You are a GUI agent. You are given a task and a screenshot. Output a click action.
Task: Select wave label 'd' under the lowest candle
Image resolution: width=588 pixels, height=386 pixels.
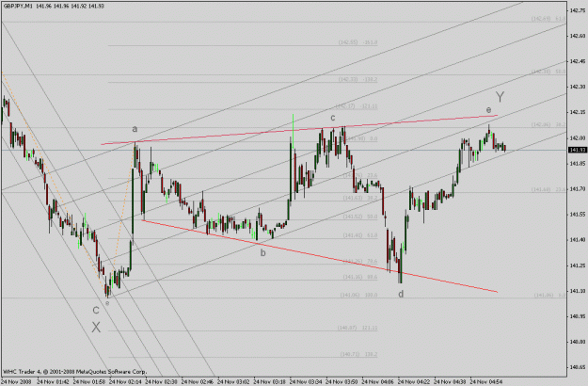pos(401,294)
